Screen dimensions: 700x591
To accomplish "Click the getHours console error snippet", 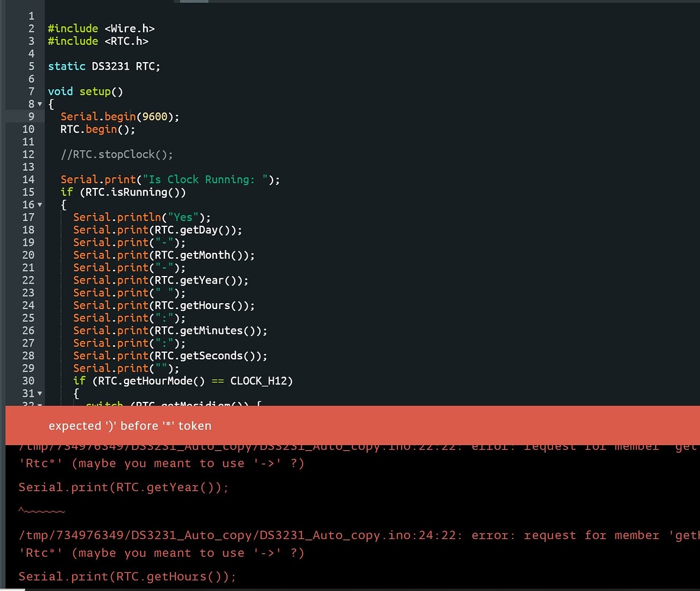I will point(127,576).
